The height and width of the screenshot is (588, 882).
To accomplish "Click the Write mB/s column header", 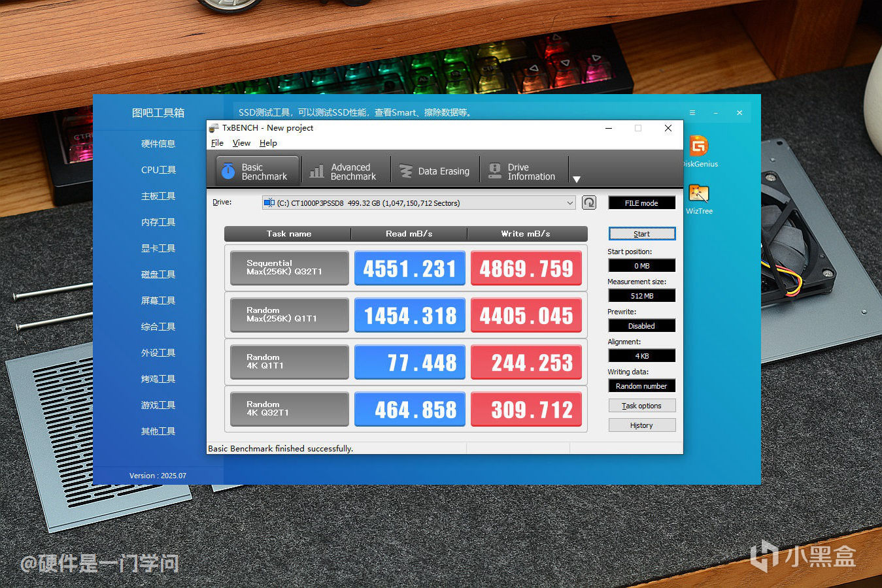I will coord(527,234).
